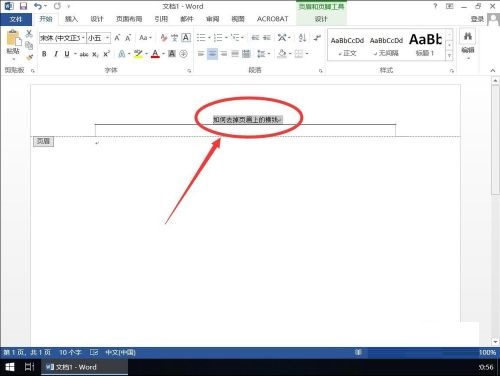The width and height of the screenshot is (500, 376).
Task: Click the Character Border icon
Action: click(x=186, y=38)
